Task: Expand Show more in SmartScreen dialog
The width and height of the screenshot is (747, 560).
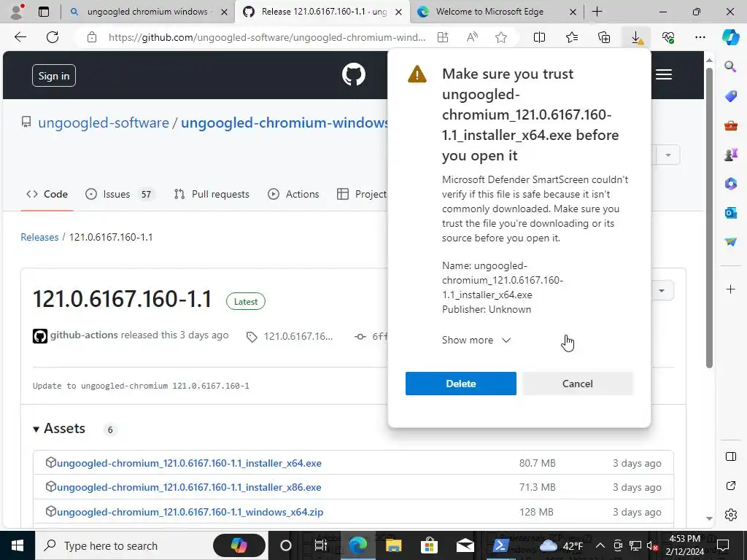Action: [476, 340]
